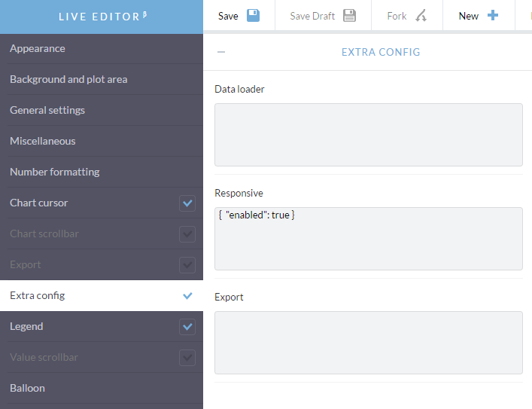532x409 pixels.
Task: Open the Number formatting section
Action: (54, 172)
